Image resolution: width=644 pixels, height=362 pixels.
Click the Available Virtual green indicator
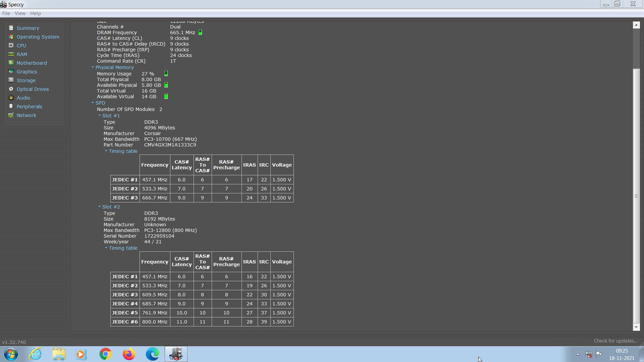pos(166,97)
